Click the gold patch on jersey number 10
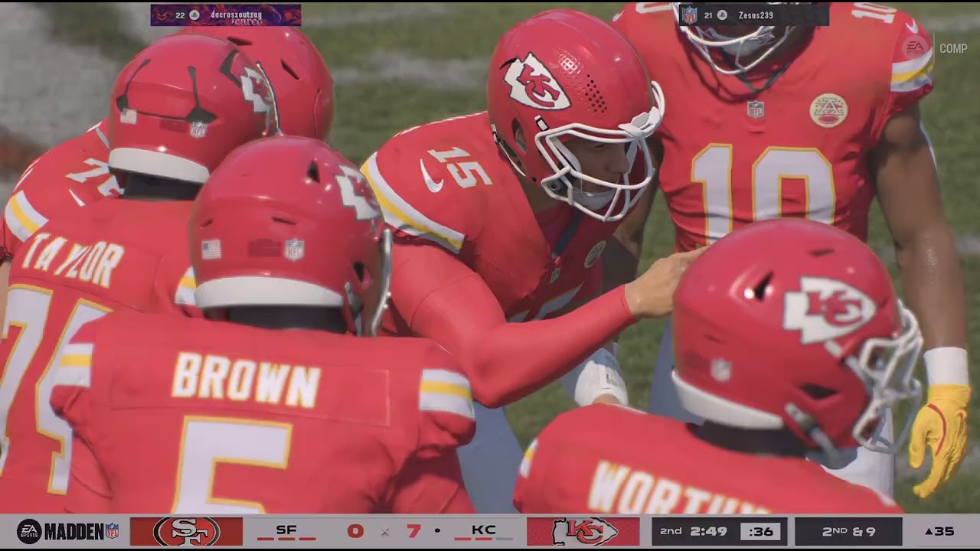This screenshot has height=551, width=980. [828, 110]
